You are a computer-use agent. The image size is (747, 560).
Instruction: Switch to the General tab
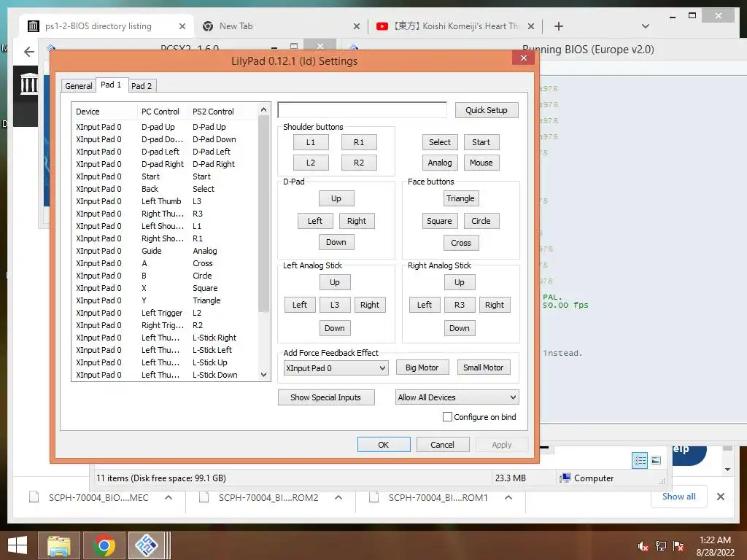pos(79,86)
